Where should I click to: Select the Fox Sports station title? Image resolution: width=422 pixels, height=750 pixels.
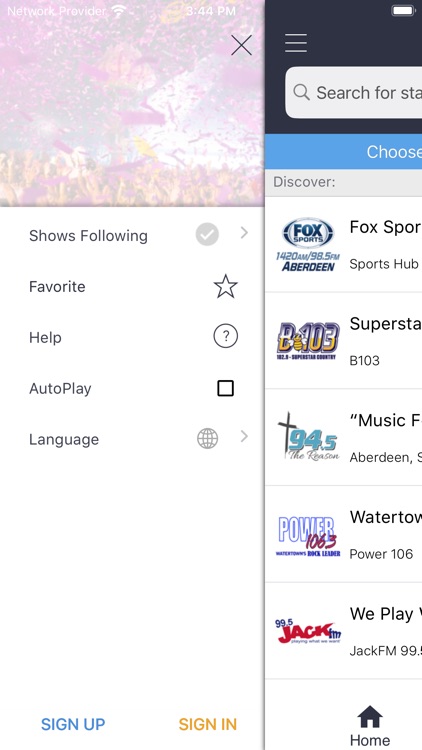[386, 227]
